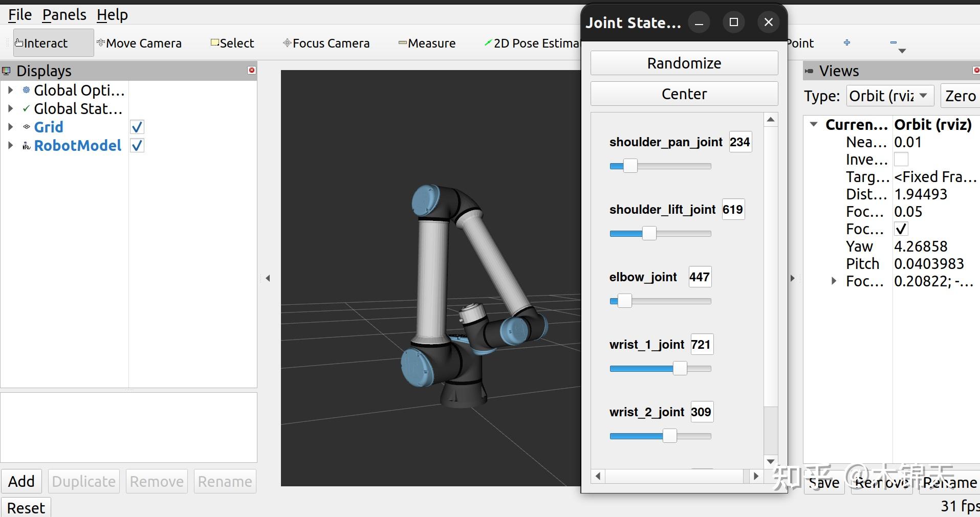Close the Displays panel via its red icon

[251, 70]
